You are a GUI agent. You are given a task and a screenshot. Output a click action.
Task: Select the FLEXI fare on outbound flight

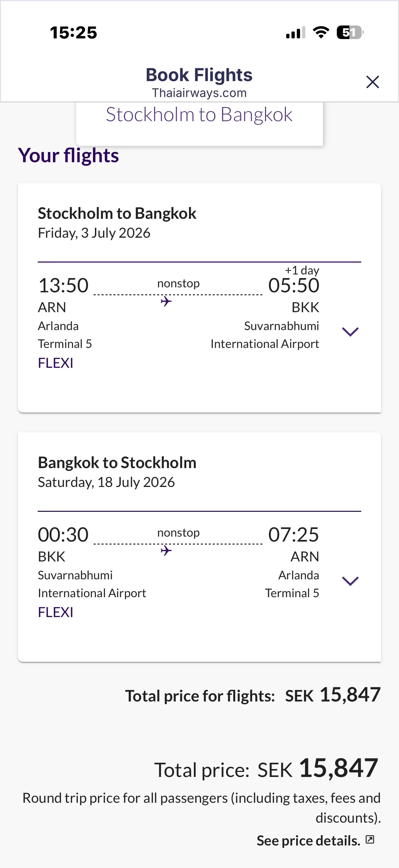click(x=56, y=363)
